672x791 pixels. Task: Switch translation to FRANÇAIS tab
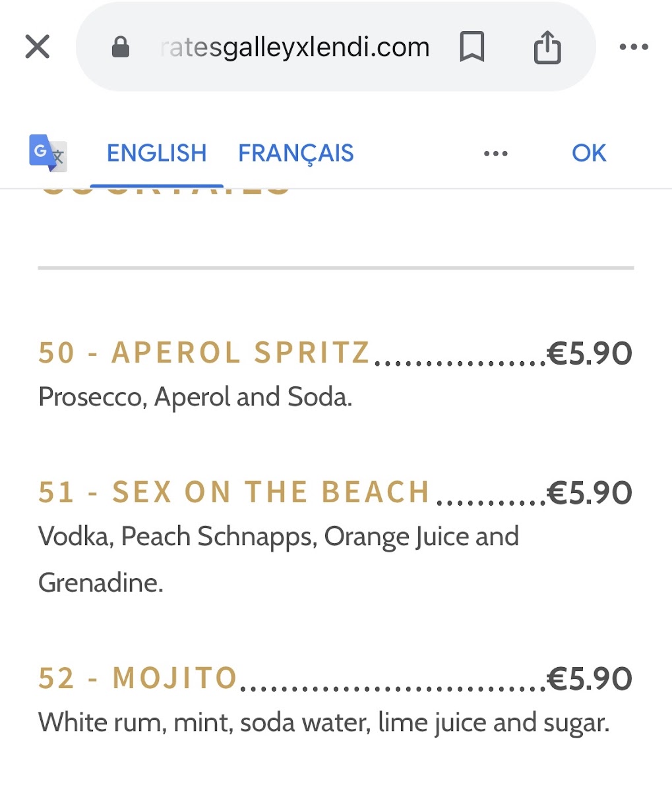pos(296,154)
